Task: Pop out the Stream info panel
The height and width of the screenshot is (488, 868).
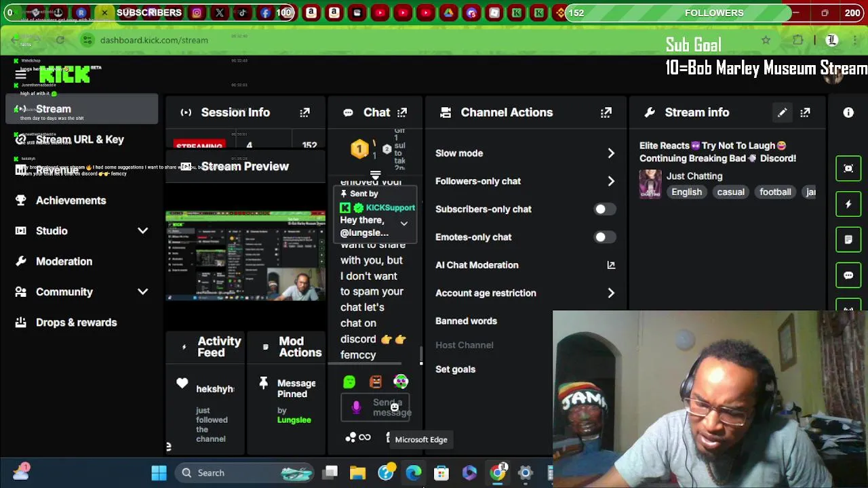Action: coord(805,113)
